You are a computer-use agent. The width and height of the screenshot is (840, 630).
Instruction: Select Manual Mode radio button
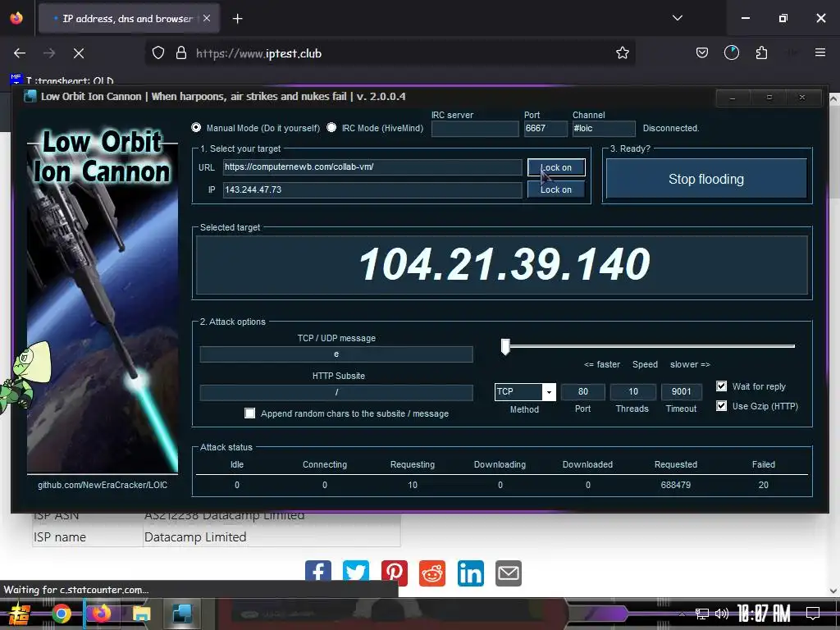(196, 127)
